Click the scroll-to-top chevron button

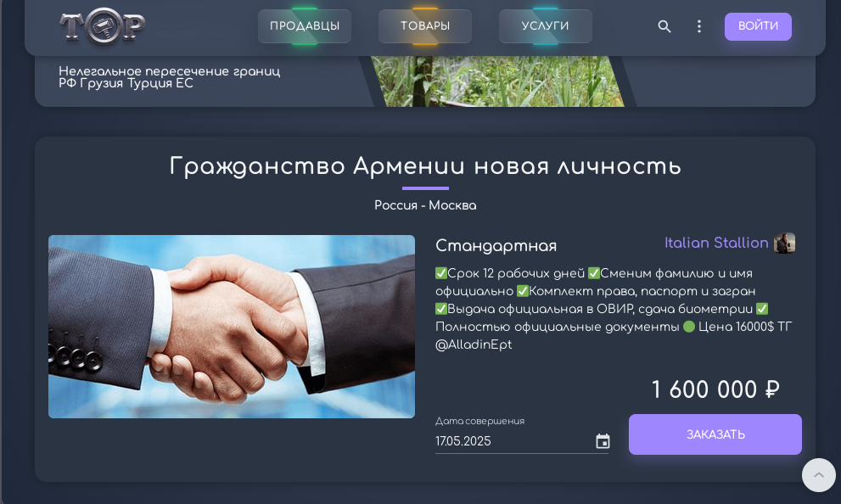click(x=818, y=475)
